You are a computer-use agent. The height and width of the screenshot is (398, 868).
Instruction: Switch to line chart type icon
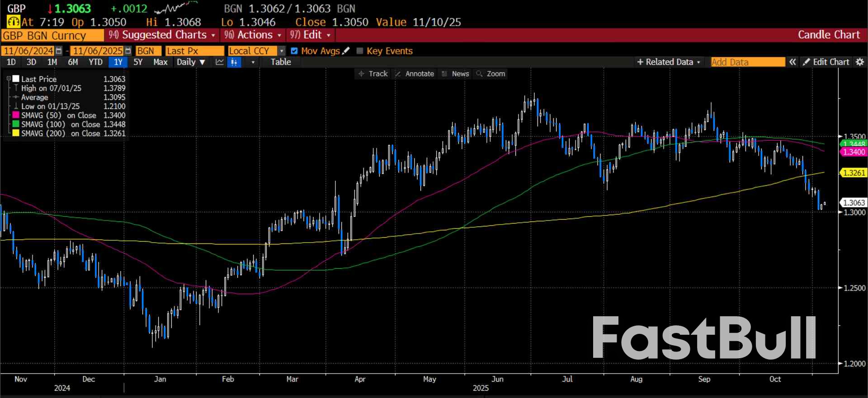click(x=220, y=62)
